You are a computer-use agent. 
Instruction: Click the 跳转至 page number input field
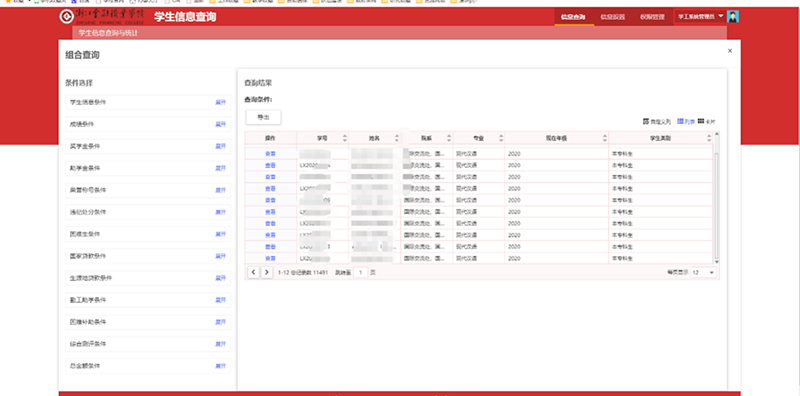click(x=361, y=273)
